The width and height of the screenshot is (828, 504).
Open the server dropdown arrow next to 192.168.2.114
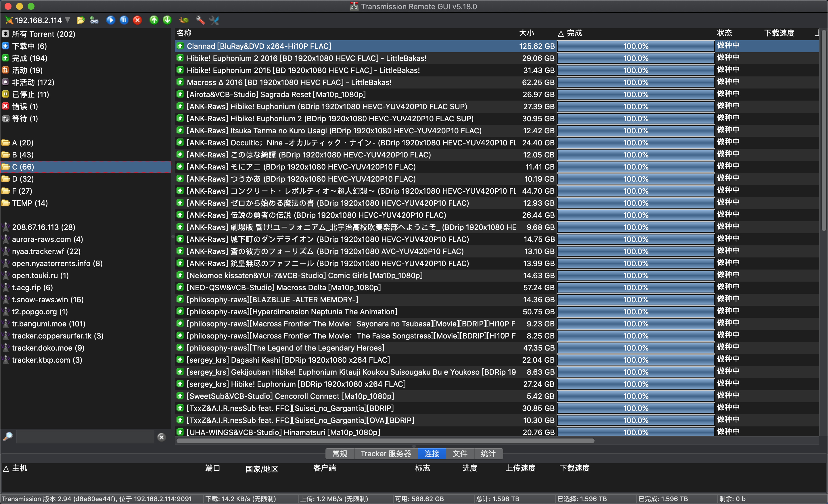pyautogui.click(x=68, y=20)
